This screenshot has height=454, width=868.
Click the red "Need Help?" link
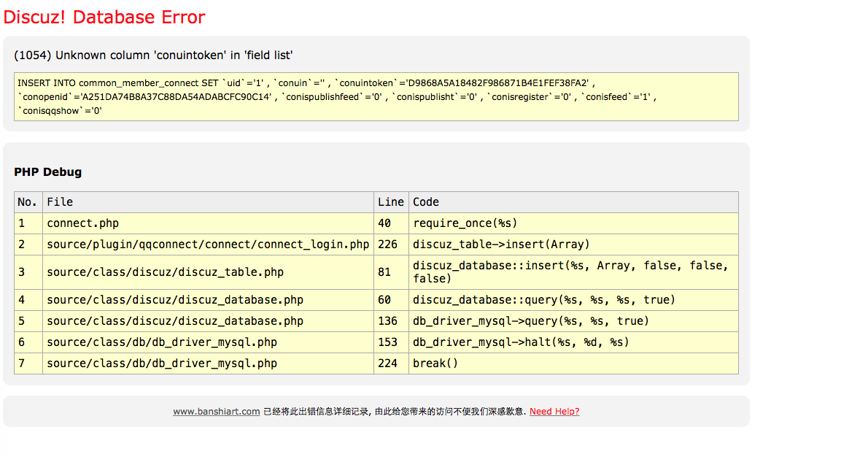(x=554, y=412)
